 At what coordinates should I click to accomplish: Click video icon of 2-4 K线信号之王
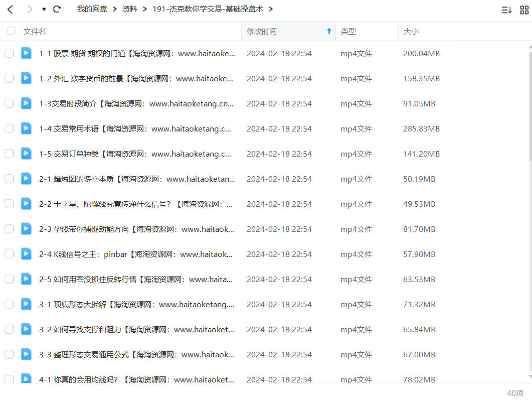[26, 254]
